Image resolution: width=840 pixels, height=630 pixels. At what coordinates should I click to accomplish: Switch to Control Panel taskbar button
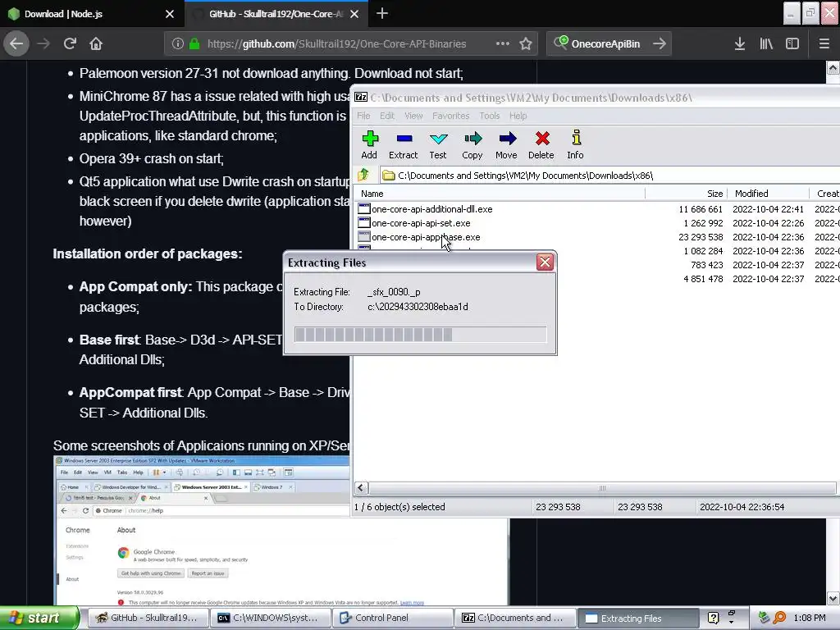click(391, 618)
